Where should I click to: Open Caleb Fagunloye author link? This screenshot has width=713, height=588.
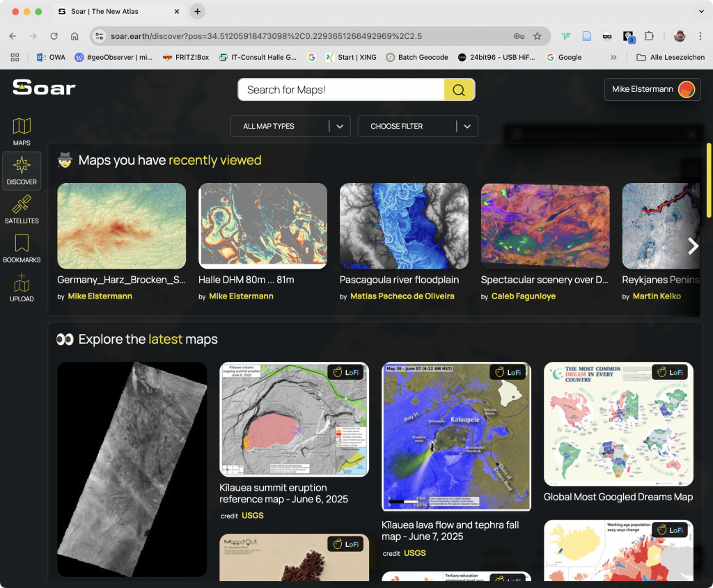click(x=524, y=296)
